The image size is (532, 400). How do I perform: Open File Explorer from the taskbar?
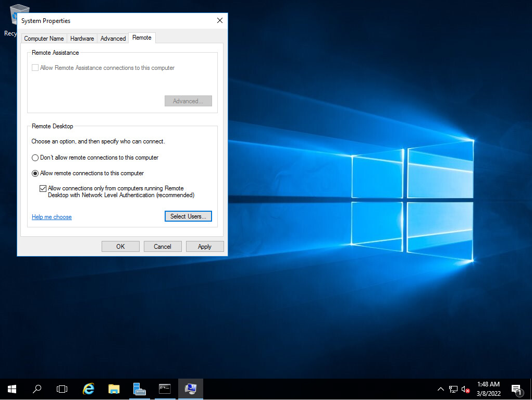pos(114,389)
